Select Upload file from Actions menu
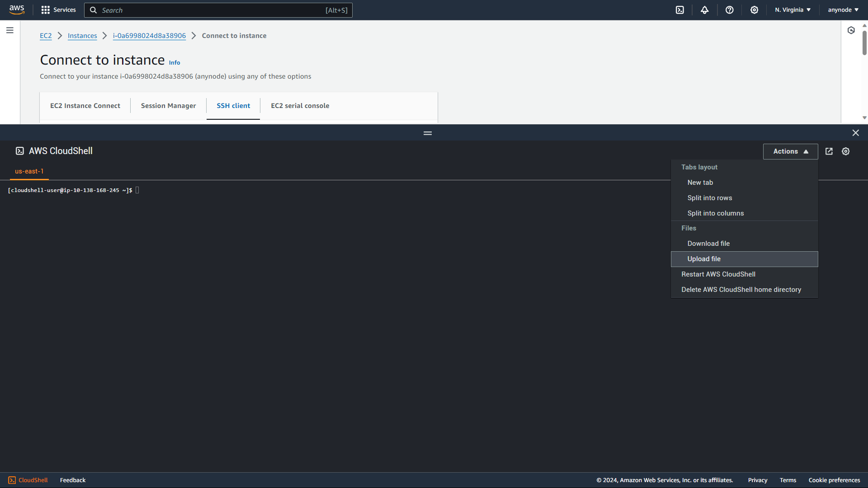 (704, 258)
